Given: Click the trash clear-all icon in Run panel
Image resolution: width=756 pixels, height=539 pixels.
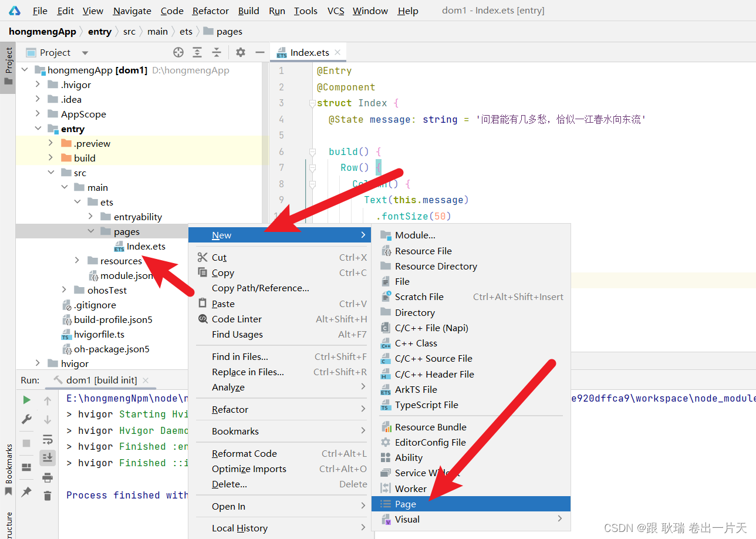Looking at the screenshot, I should pos(48,496).
